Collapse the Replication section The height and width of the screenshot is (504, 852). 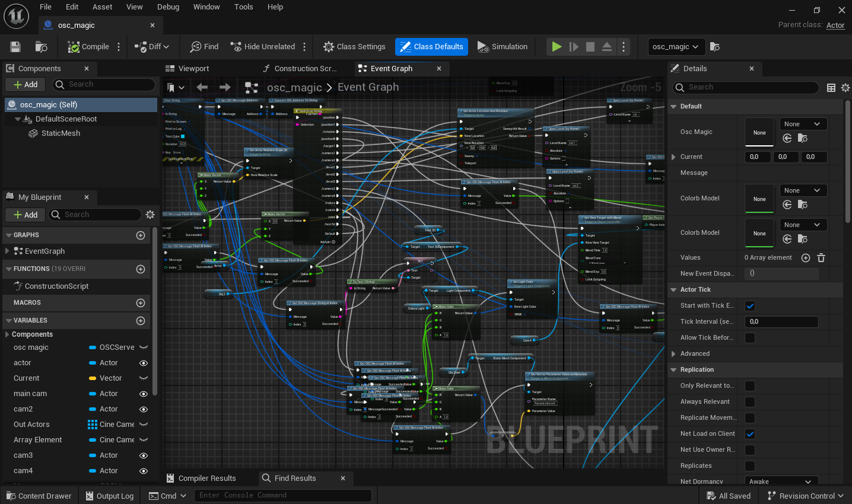673,370
